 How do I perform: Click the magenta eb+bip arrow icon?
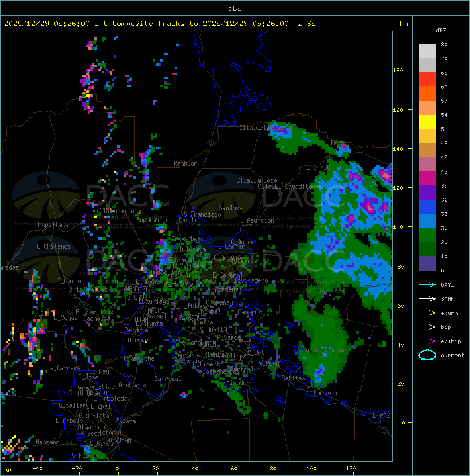pyautogui.click(x=427, y=341)
